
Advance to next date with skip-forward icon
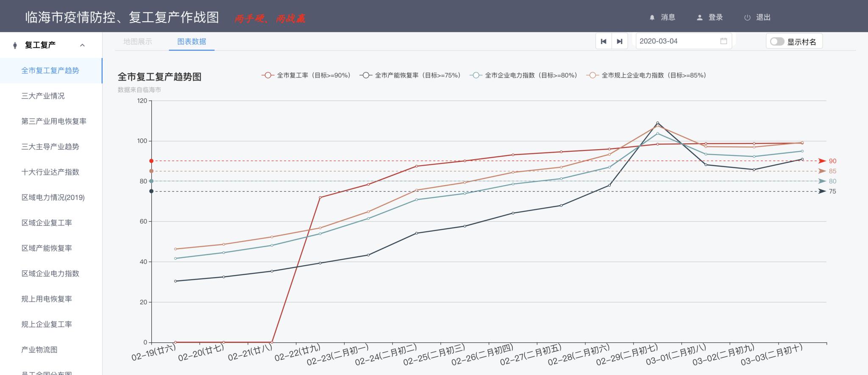click(x=620, y=42)
